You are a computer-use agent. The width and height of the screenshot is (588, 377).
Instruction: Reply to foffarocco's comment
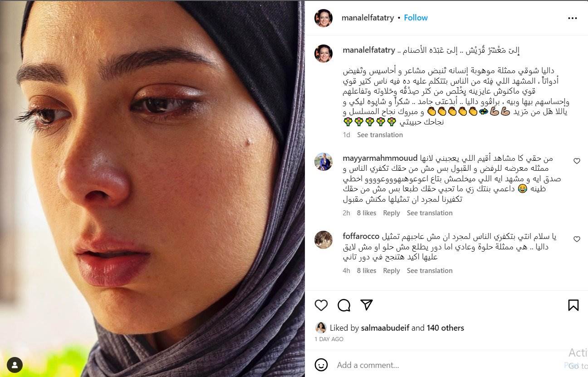point(392,271)
